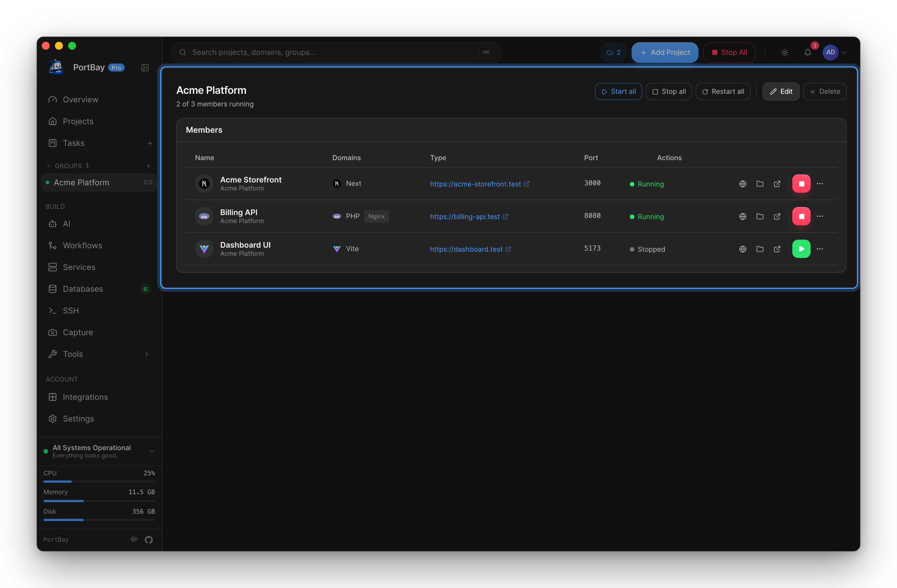
Task: Open cloud tunnels badge showing 2
Action: [x=613, y=52]
